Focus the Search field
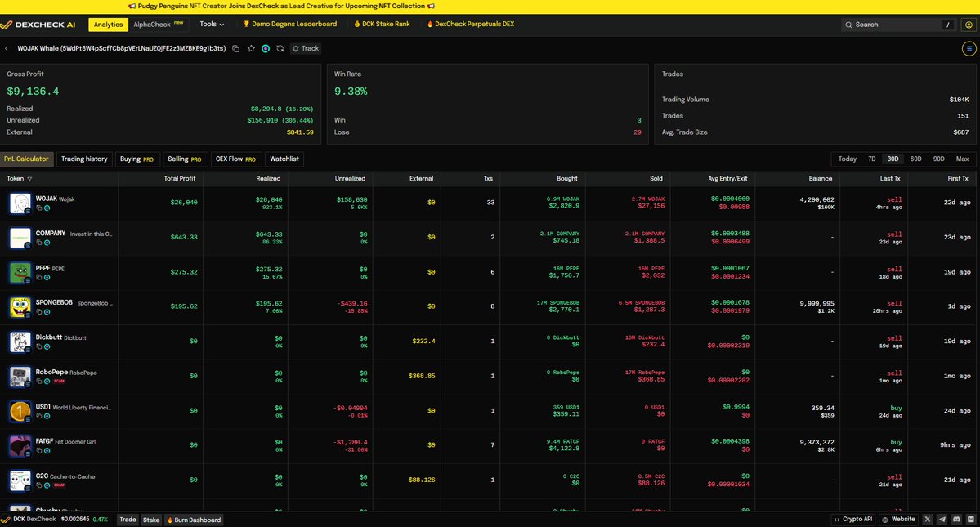This screenshot has width=980, height=527. tap(899, 25)
